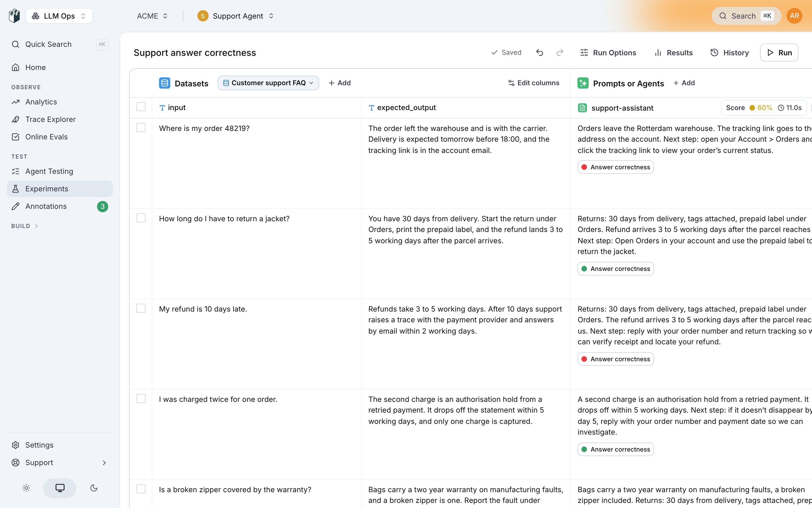Click the Score 60% summary badge
This screenshot has width=812, height=508.
coord(764,108)
